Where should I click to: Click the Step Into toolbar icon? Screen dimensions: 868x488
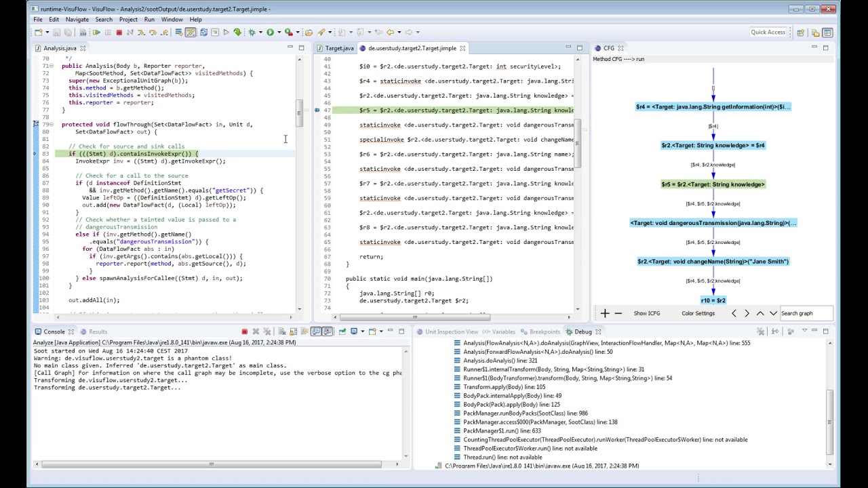click(x=142, y=32)
